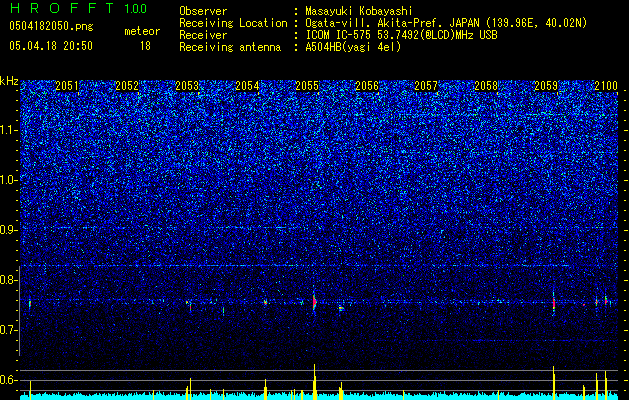The height and width of the screenshot is (400, 629).
Task: Click the 0.8 kHz axis label
Action: (9, 280)
